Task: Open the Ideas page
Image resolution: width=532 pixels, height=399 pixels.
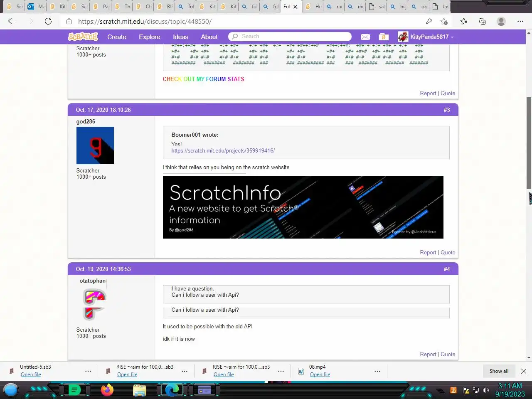Action: coord(180,37)
